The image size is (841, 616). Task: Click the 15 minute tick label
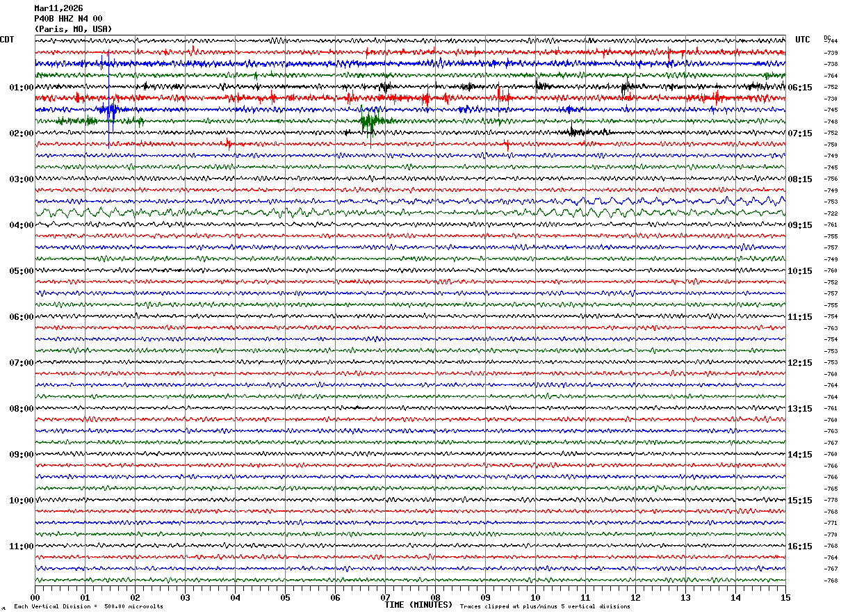(x=785, y=597)
